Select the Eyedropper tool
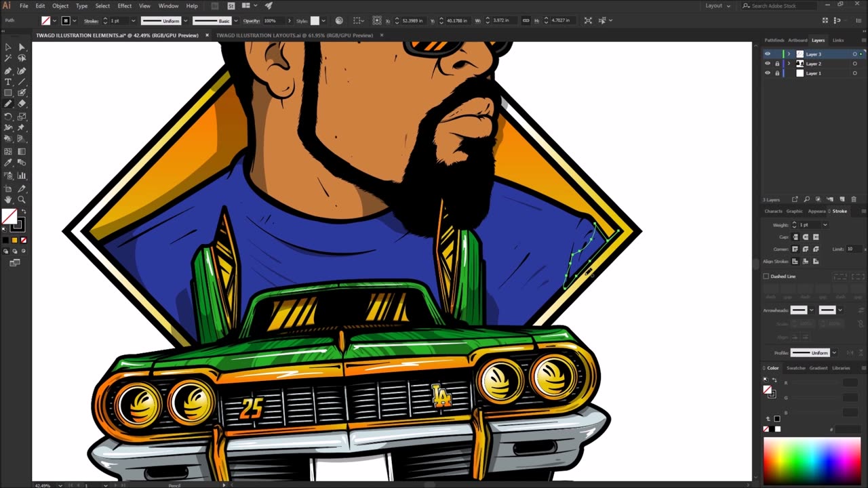The image size is (868, 488). (8, 163)
